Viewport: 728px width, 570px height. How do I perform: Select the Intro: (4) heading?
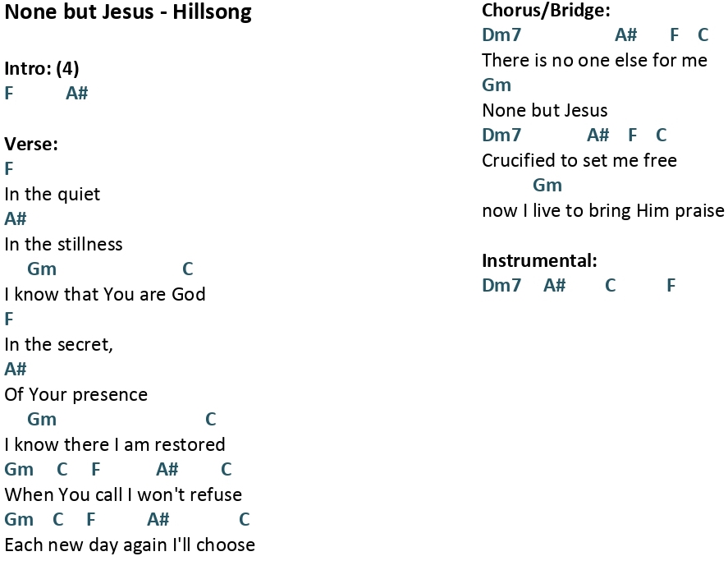(x=42, y=69)
